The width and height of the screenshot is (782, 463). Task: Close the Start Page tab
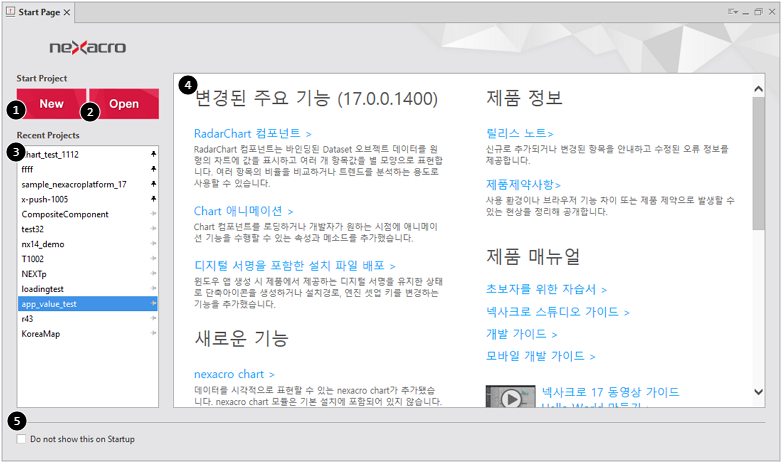67,12
